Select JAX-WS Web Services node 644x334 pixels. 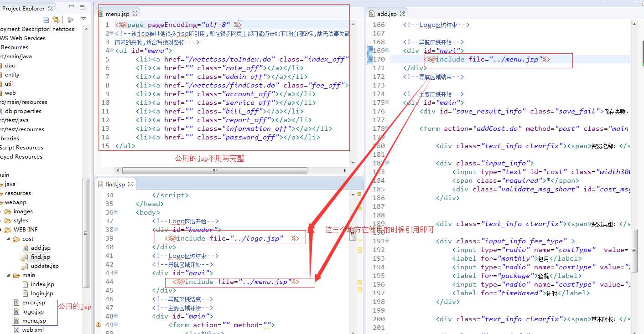pos(23,38)
